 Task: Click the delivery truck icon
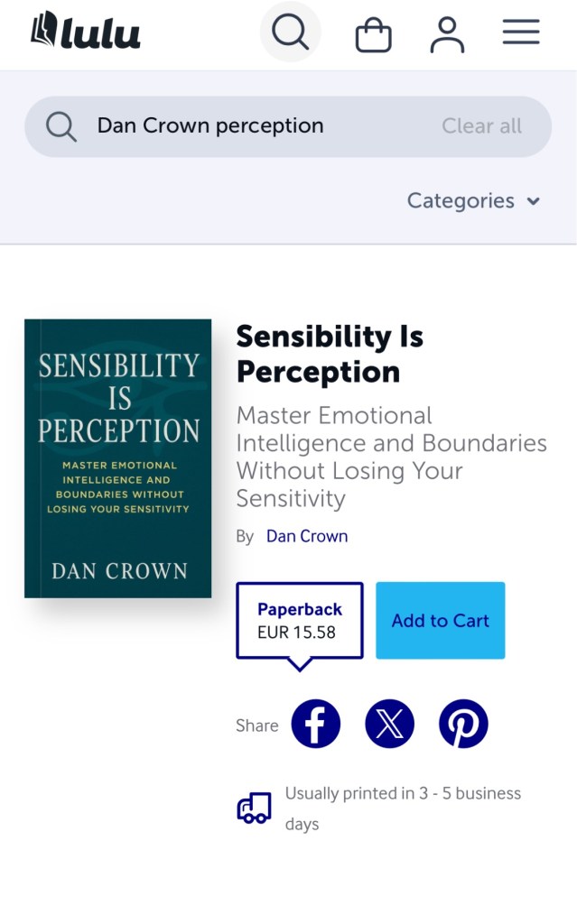254,808
